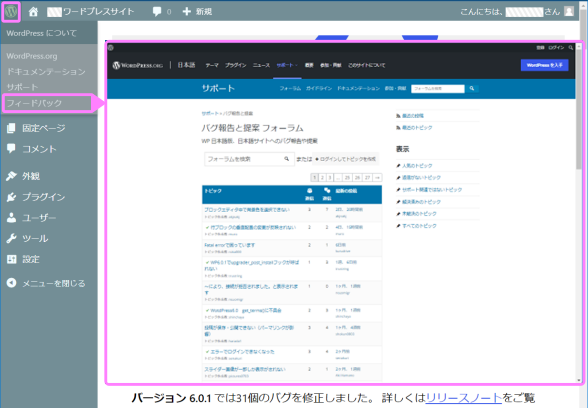Click the participants icon in topic table header

coord(309,190)
